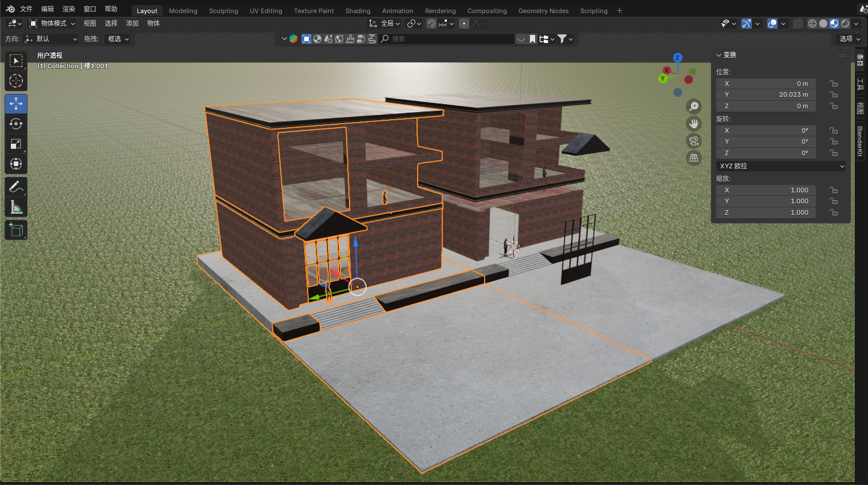Screen dimensions: 868x485
Task: Choose the Measure tool
Action: click(x=16, y=207)
